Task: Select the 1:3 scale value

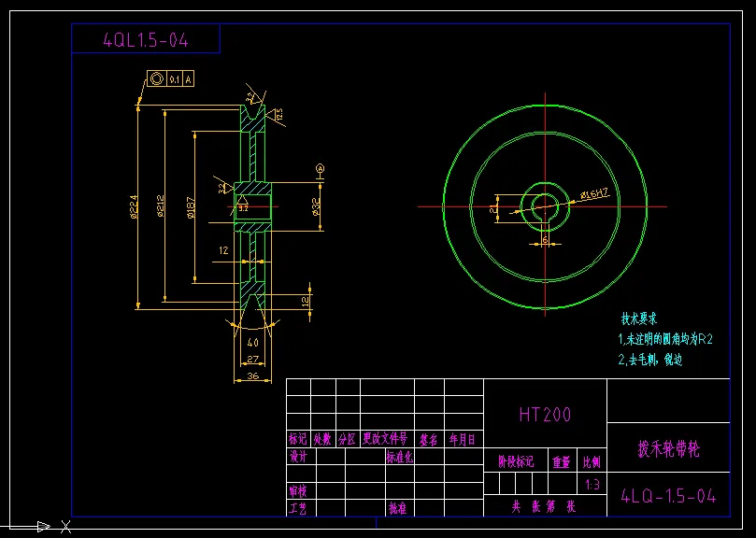Action: tap(592, 485)
